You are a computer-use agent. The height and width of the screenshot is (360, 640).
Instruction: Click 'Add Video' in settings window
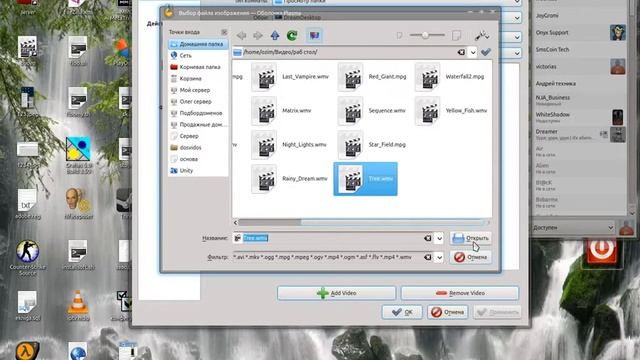(x=337, y=293)
